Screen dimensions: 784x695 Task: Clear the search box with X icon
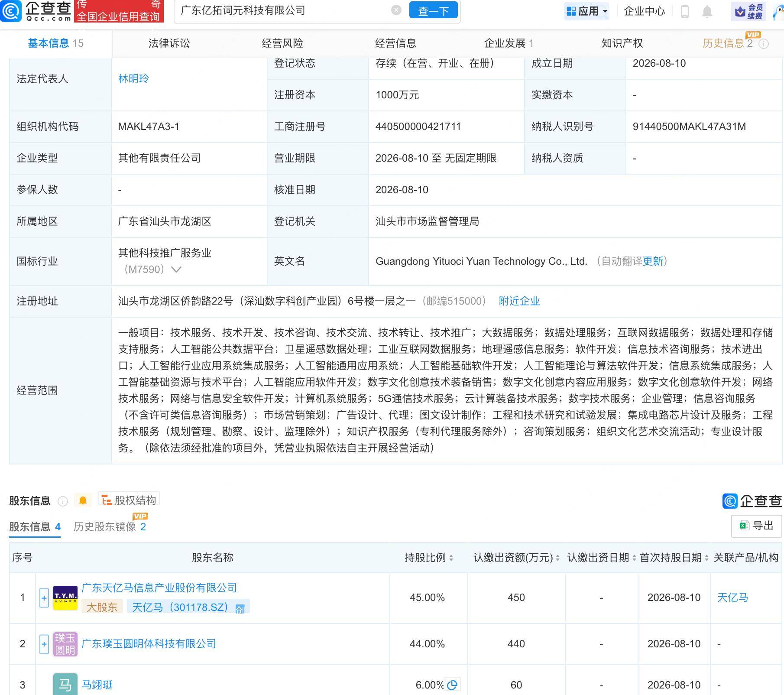[396, 10]
